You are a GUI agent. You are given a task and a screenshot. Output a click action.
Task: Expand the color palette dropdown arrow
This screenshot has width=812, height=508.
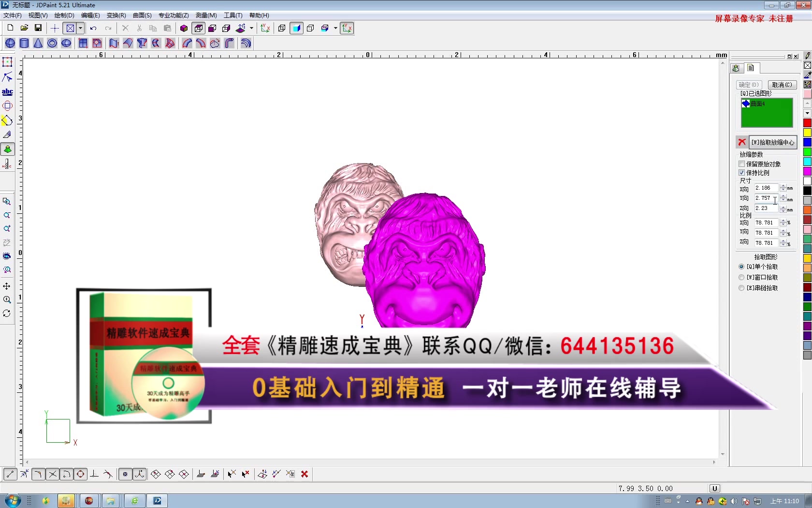(x=807, y=113)
